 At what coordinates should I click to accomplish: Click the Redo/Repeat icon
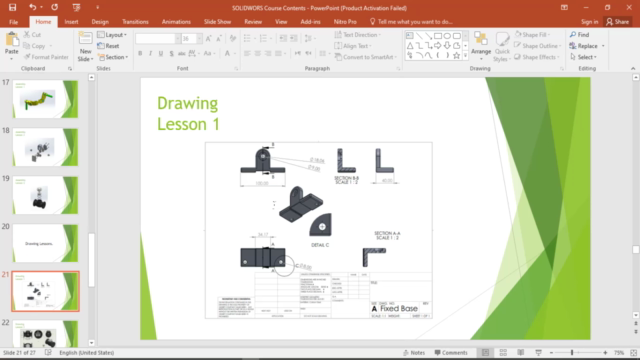pyautogui.click(x=54, y=7)
